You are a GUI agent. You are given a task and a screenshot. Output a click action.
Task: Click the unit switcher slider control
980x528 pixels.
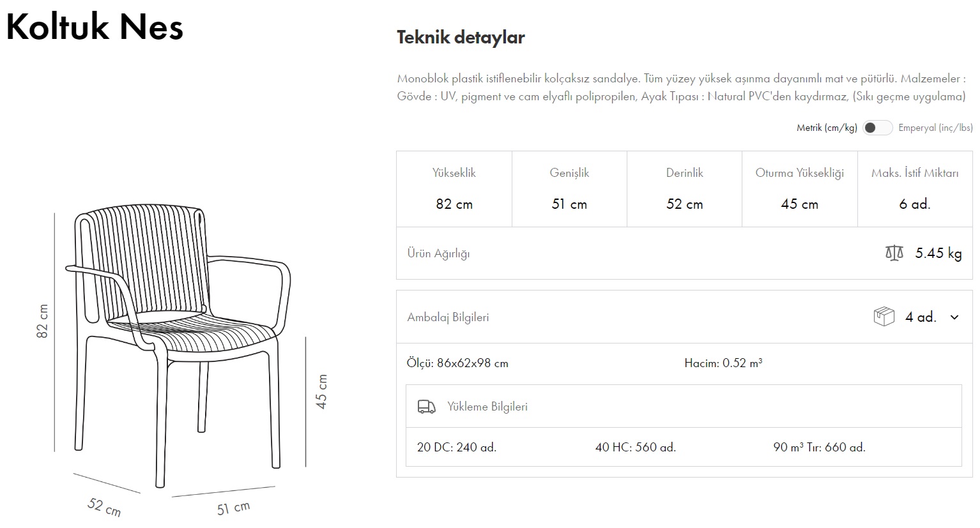[878, 128]
